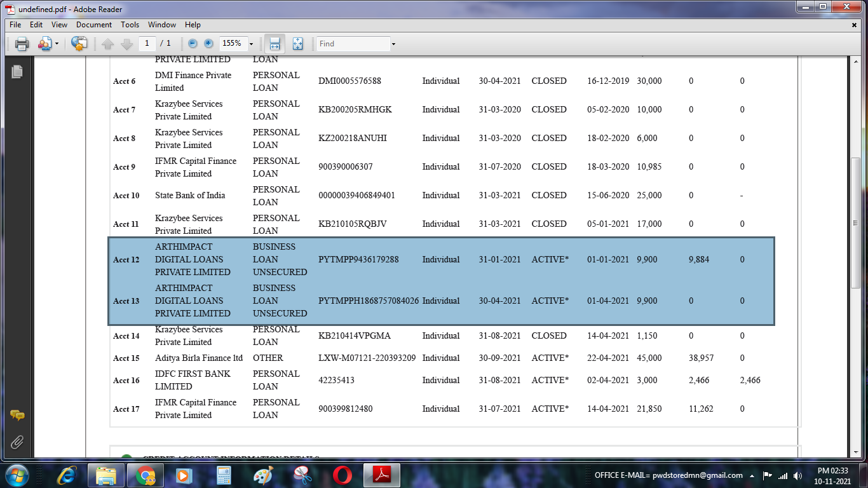Open the Pages thumbnails side panel

coord(17,72)
